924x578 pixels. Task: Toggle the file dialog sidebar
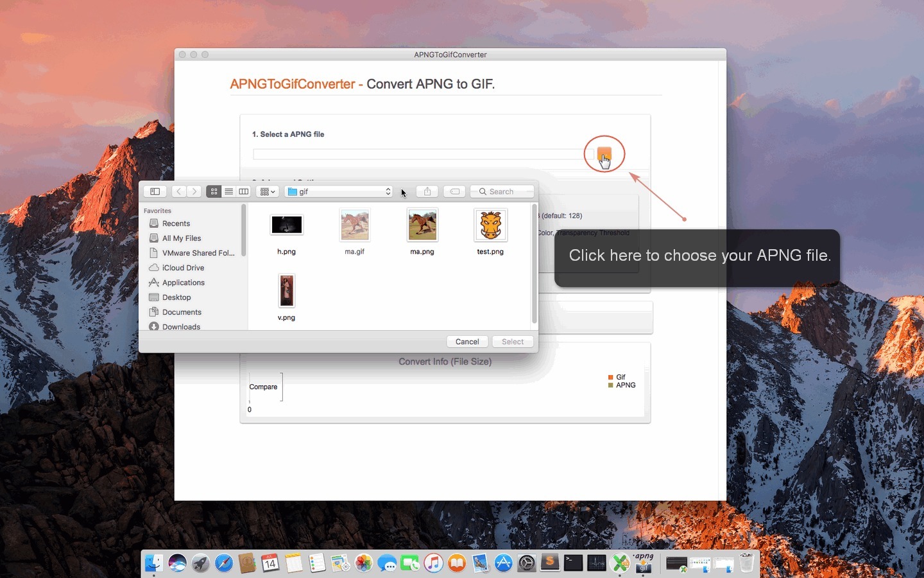(155, 191)
